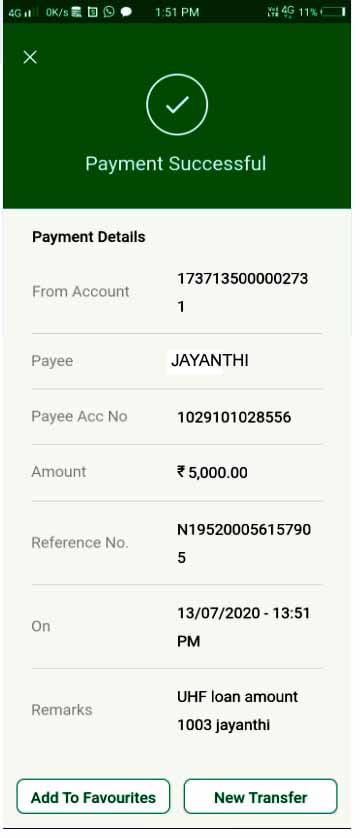Select the From Account number value
360x838 pixels.
(242, 292)
